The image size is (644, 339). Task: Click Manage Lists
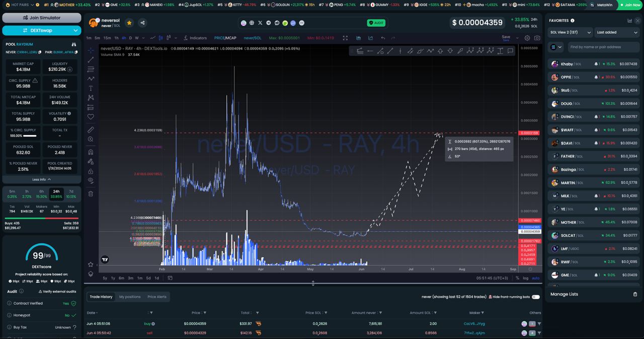point(564,294)
